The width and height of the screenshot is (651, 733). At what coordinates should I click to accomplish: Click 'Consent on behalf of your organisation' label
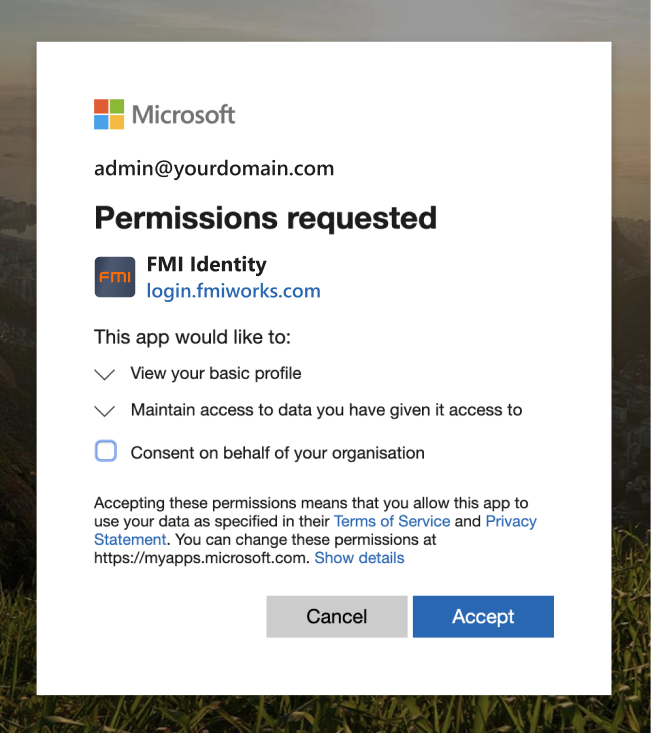277,452
